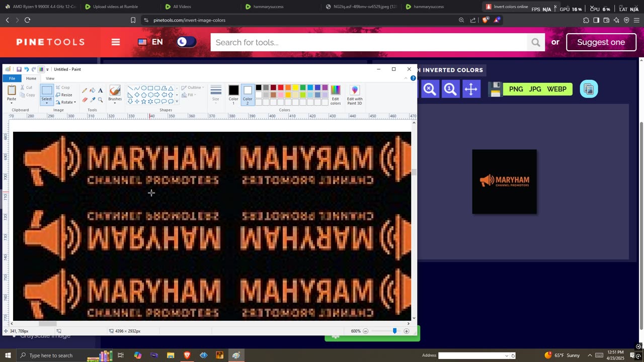This screenshot has width=644, height=362.
Task: Click the Save icon in Paint title bar
Action: 19,69
